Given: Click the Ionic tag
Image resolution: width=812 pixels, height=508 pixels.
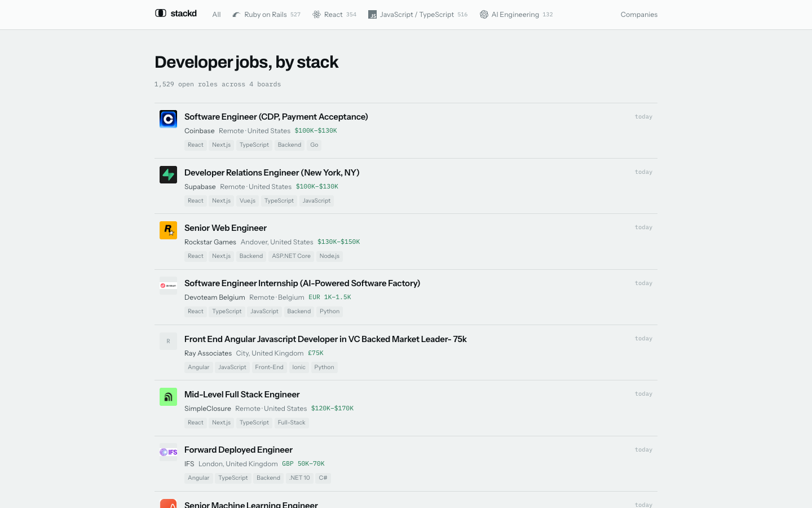Looking at the screenshot, I should tap(299, 367).
